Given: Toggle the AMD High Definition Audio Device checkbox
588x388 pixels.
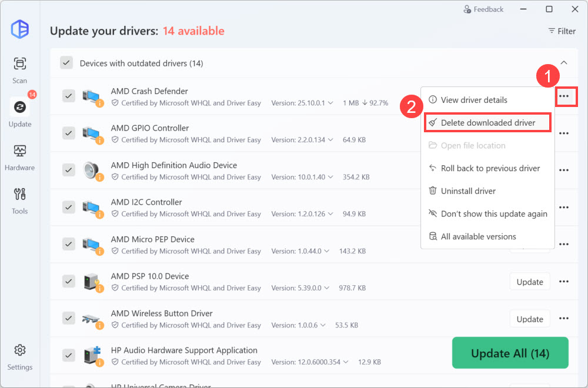Looking at the screenshot, I should [69, 170].
